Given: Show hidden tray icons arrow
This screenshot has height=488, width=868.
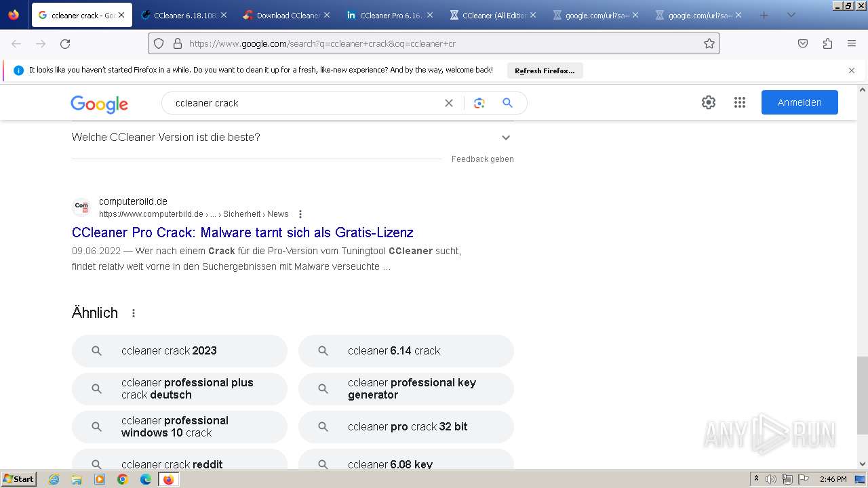Looking at the screenshot, I should pos(756,479).
